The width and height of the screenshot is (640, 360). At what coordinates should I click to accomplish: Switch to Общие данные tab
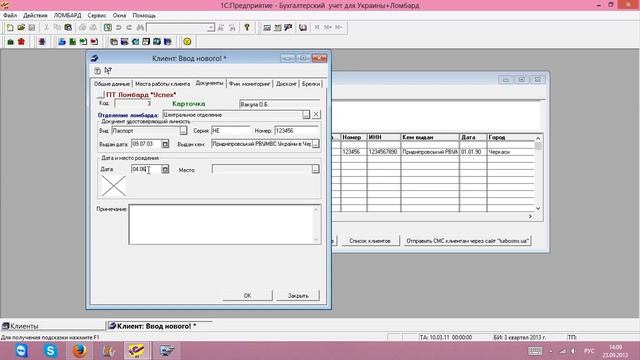[112, 84]
